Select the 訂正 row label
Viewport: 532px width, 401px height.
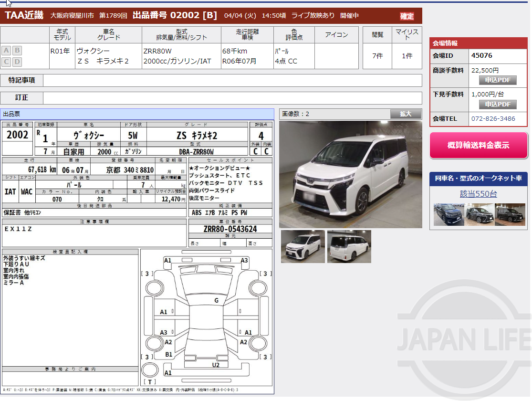21,98
